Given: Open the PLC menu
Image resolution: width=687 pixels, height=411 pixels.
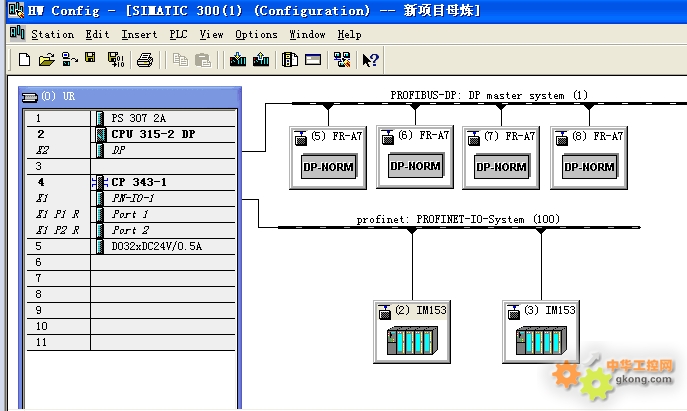Looking at the screenshot, I should click(178, 34).
